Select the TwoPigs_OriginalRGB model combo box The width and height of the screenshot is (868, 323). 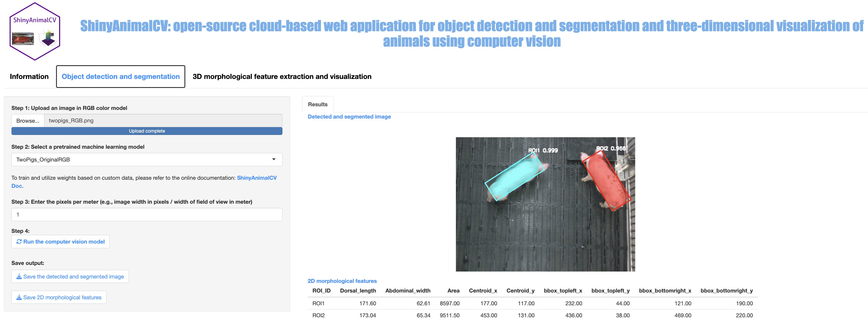(142, 159)
